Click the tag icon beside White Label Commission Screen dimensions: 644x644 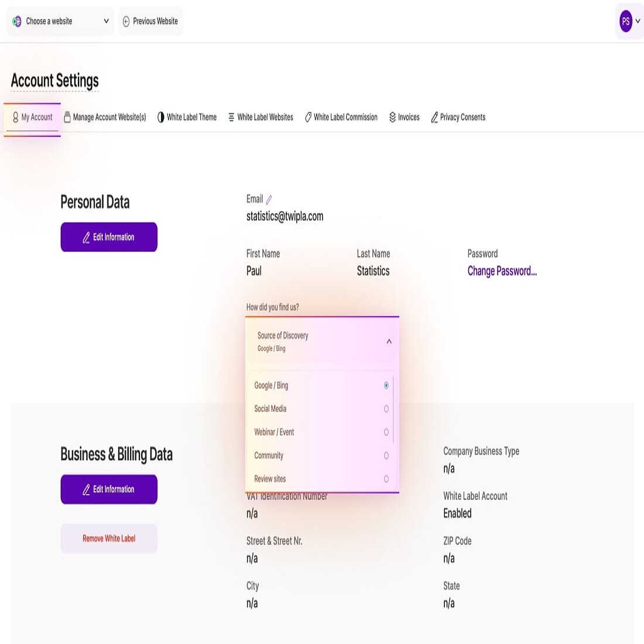(x=307, y=117)
